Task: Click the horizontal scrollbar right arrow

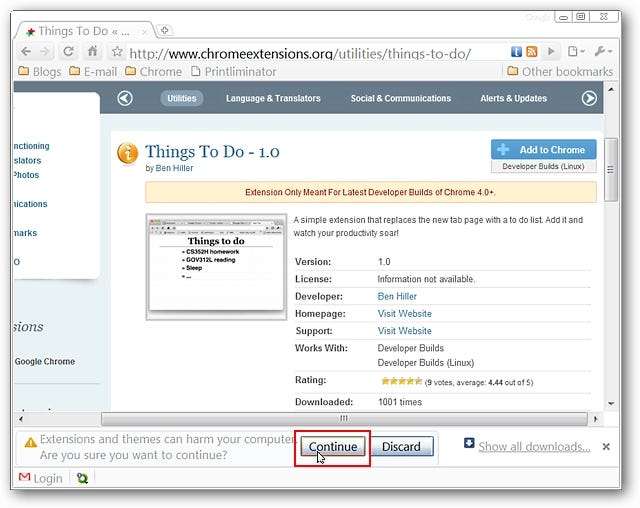Action: (x=595, y=419)
